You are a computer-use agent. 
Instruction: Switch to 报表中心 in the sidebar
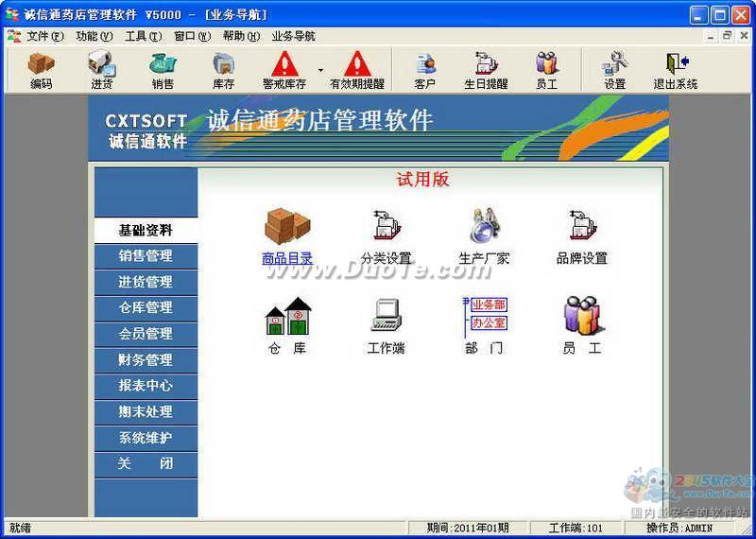point(146,386)
